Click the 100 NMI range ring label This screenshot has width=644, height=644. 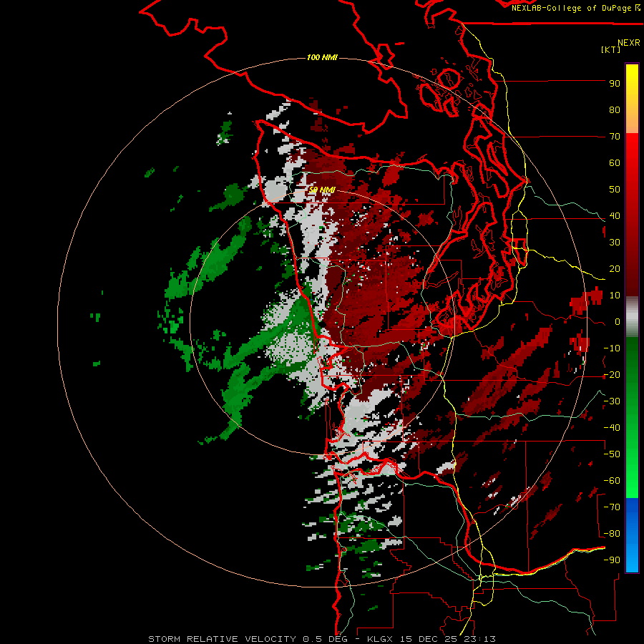point(322,57)
